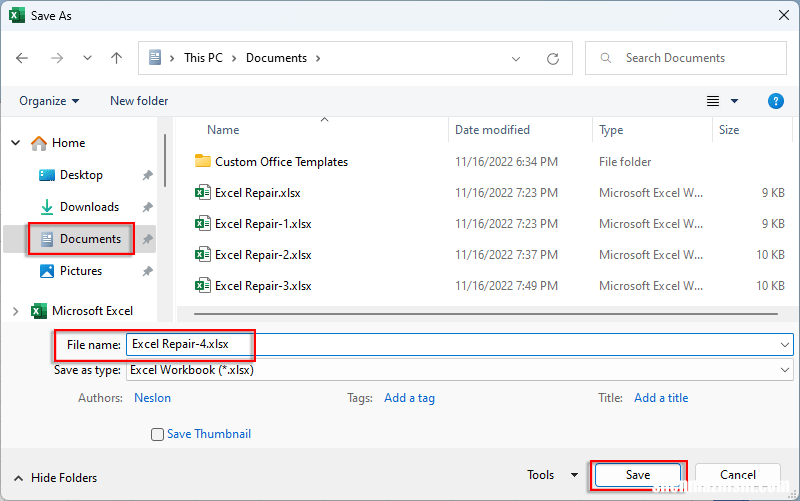The width and height of the screenshot is (800, 501).
Task: Click the Custom Office Templates folder icon
Action: pyautogui.click(x=203, y=161)
